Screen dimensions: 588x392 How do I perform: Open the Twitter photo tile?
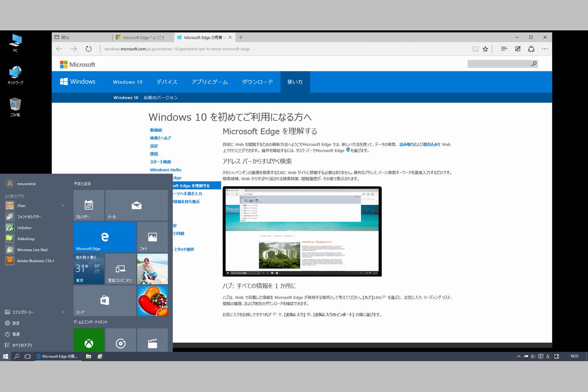152,269
